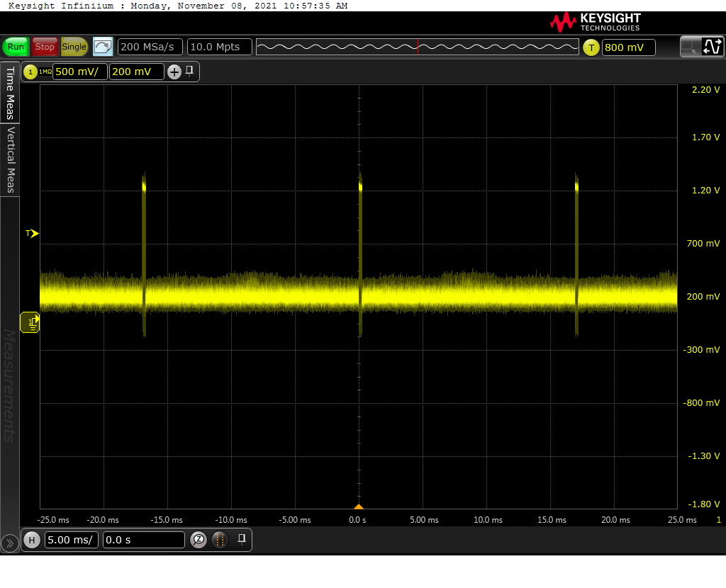This screenshot has width=726, height=588.
Task: Click the red Stop button
Action: click(45, 47)
